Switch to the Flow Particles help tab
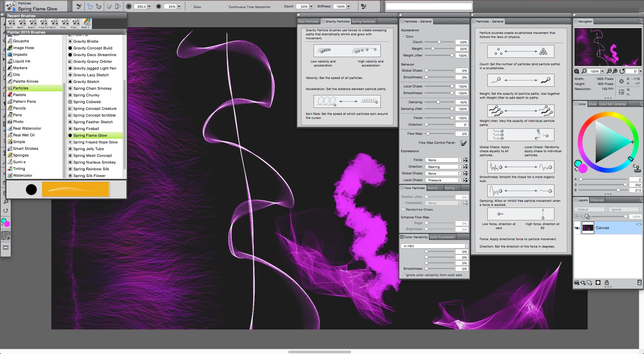This screenshot has height=354, width=644. tap(308, 21)
